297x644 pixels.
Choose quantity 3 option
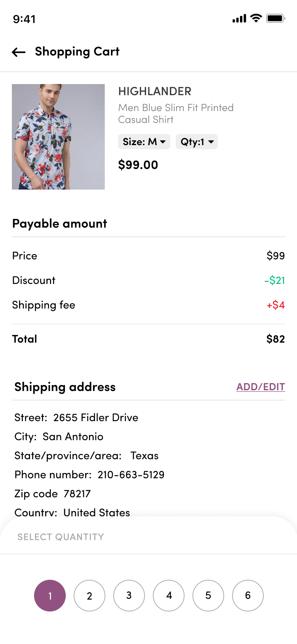pos(129,596)
